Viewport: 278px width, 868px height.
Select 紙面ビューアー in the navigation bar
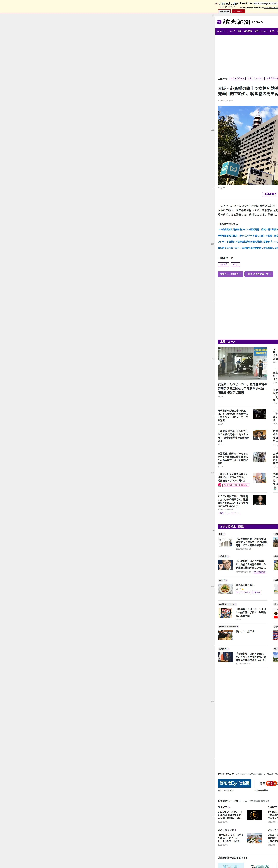261,31
